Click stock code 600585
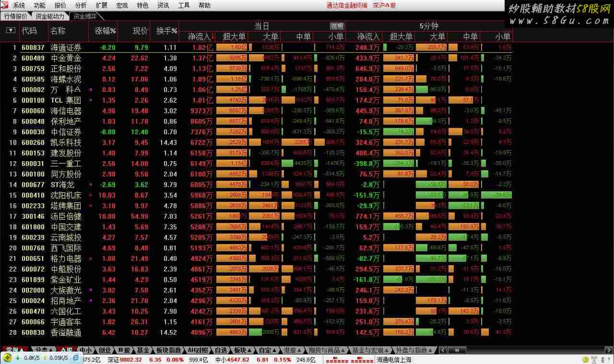Viewport: 614px width, 364px height. tap(33, 79)
